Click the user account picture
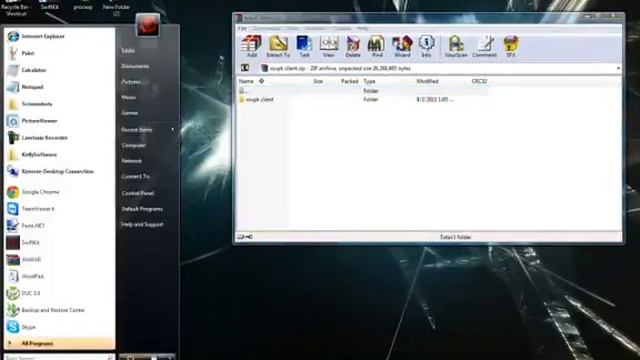This screenshot has width=640, height=360. tap(148, 25)
